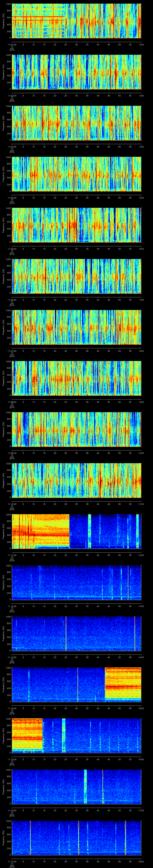
Task: Click the 11:02:00 start time label
Action: pyautogui.click(x=12, y=96)
